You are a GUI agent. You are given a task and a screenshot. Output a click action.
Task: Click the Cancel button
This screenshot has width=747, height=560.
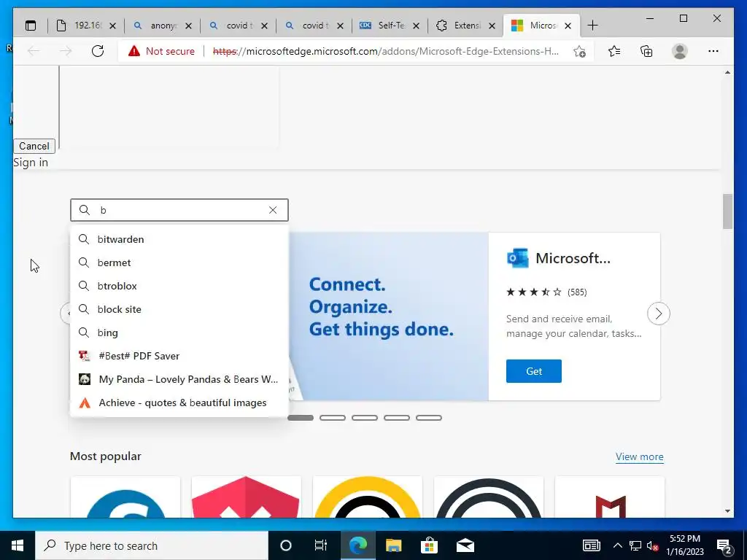click(34, 146)
